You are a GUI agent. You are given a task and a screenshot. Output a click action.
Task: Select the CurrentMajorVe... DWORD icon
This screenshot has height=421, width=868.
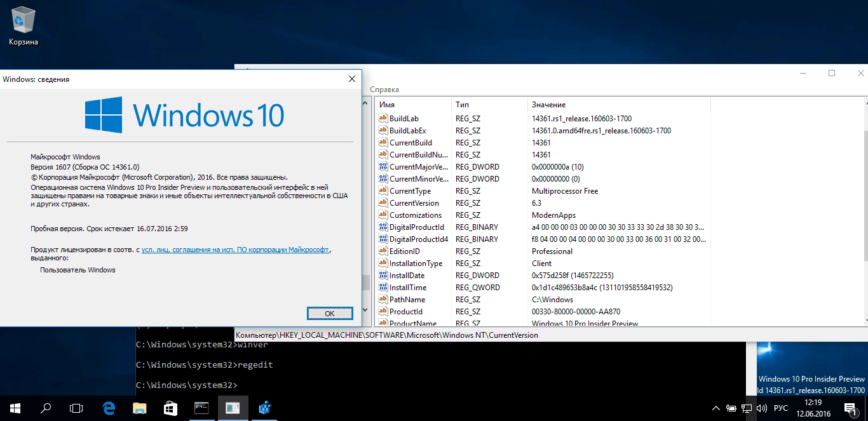pyautogui.click(x=383, y=167)
